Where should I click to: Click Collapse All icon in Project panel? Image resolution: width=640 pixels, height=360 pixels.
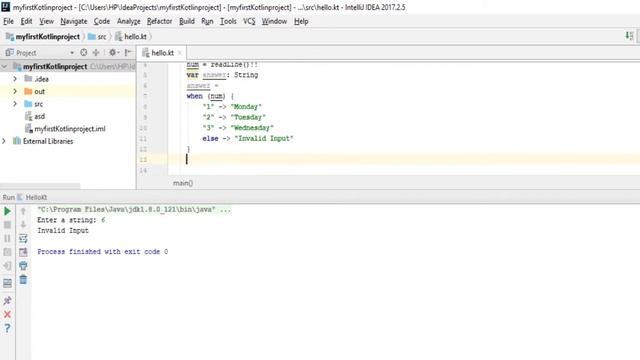(96, 52)
